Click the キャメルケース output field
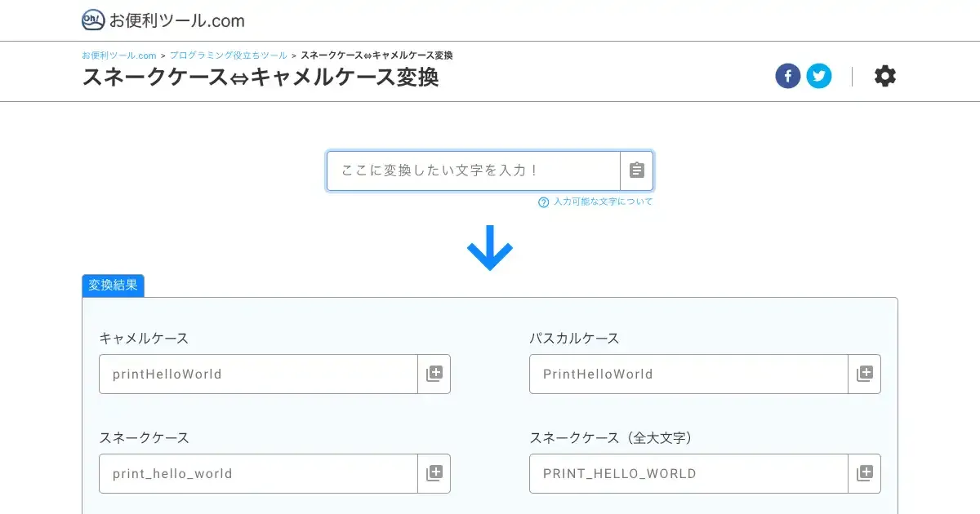 [258, 374]
